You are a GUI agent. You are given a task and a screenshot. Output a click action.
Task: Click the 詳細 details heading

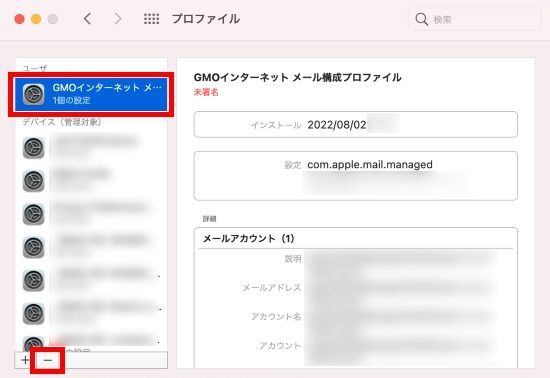coord(209,219)
